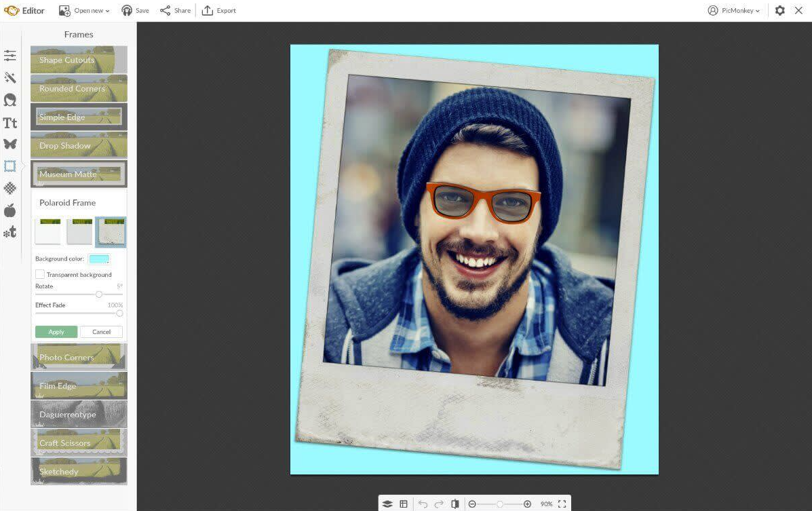Enable the Transparent background checkbox
The height and width of the screenshot is (511, 812).
(40, 274)
